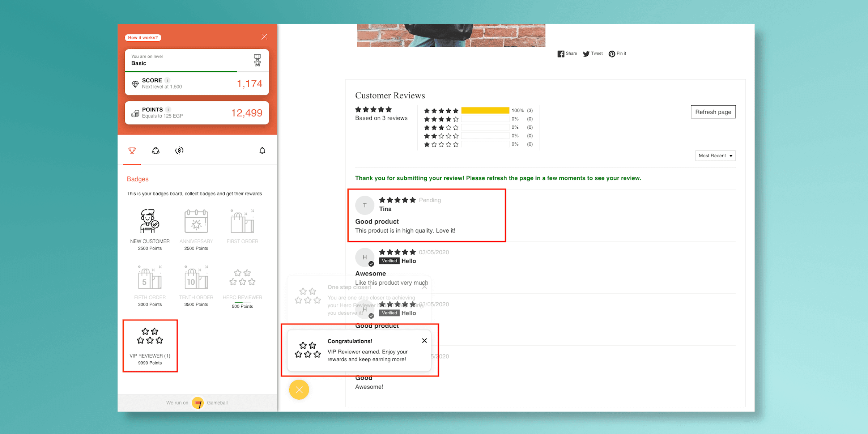
Task: Select the Anniversary badge icon
Action: coord(196,221)
